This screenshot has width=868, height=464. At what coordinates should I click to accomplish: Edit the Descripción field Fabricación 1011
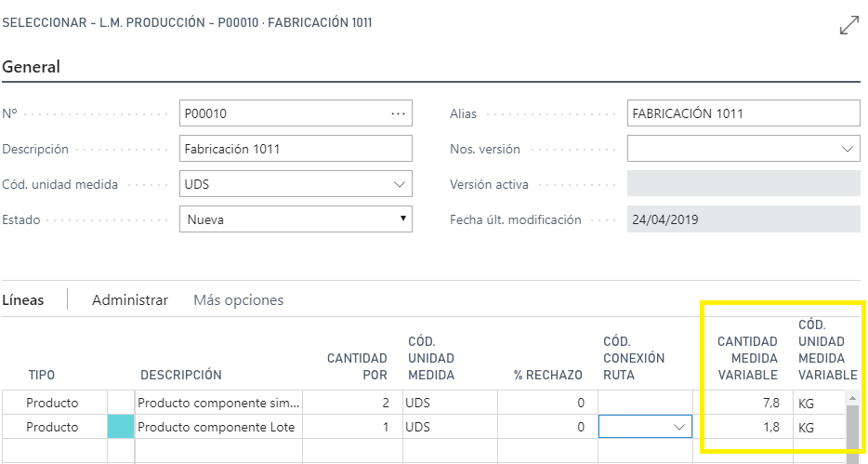(x=296, y=149)
